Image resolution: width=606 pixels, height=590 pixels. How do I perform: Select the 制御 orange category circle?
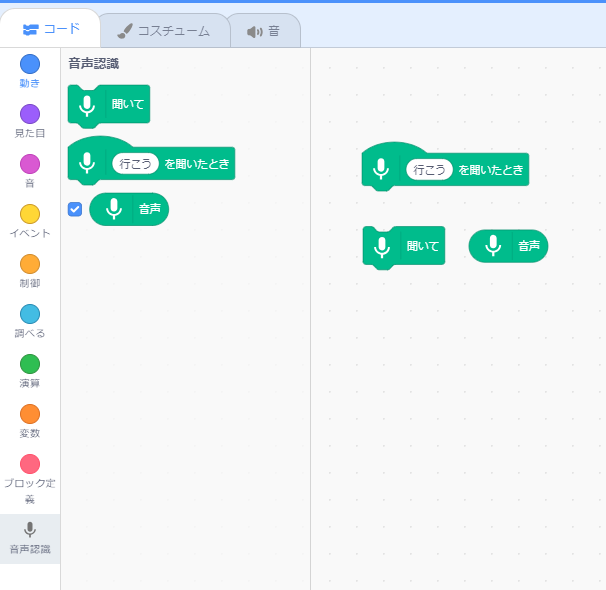(x=30, y=264)
